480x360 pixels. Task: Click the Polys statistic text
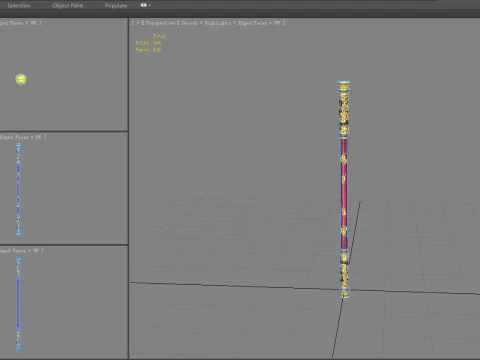point(148,43)
